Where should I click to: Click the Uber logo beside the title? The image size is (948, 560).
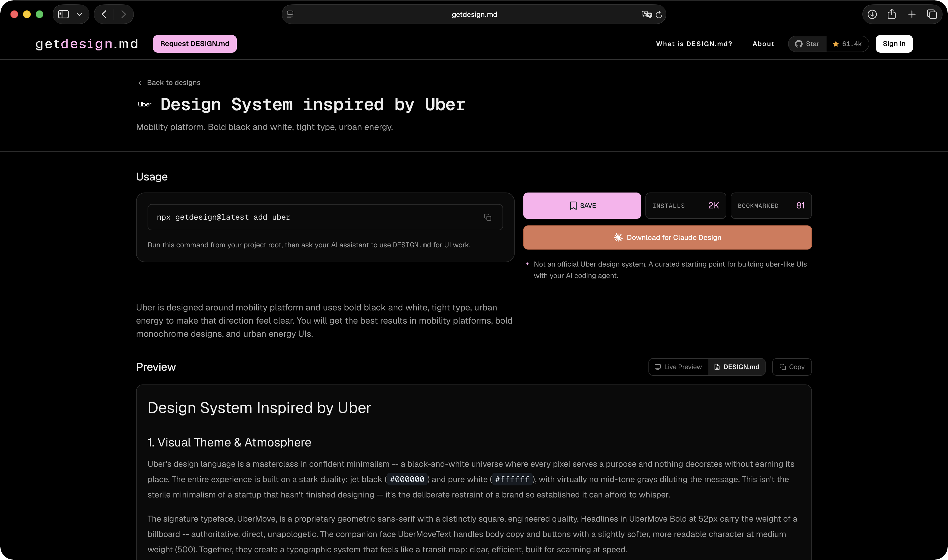(x=145, y=104)
